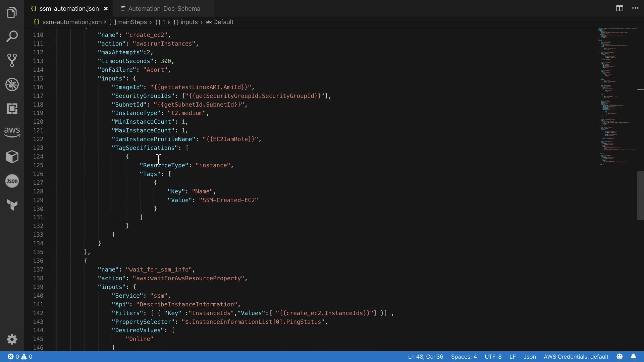The image size is (644, 362).
Task: Click the Manage gear icon
Action: [x=12, y=339]
